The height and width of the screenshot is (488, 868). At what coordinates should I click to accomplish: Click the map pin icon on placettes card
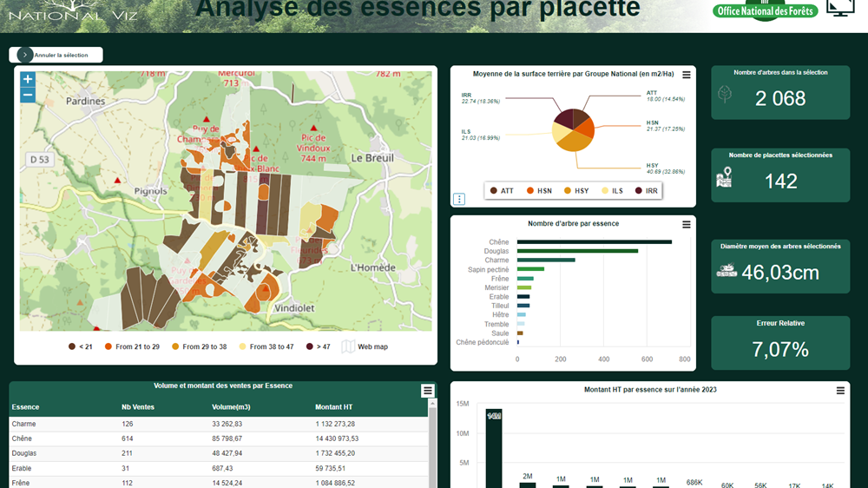click(x=725, y=179)
